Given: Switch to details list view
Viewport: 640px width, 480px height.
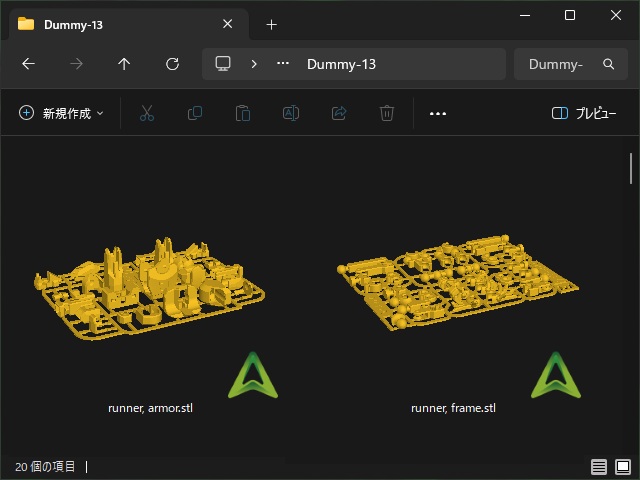Looking at the screenshot, I should 599,467.
